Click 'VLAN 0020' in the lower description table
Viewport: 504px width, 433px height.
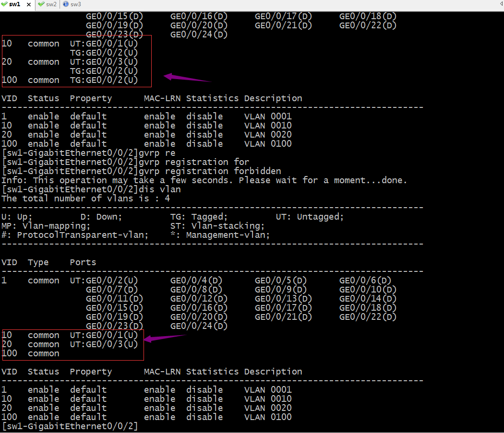(x=268, y=408)
